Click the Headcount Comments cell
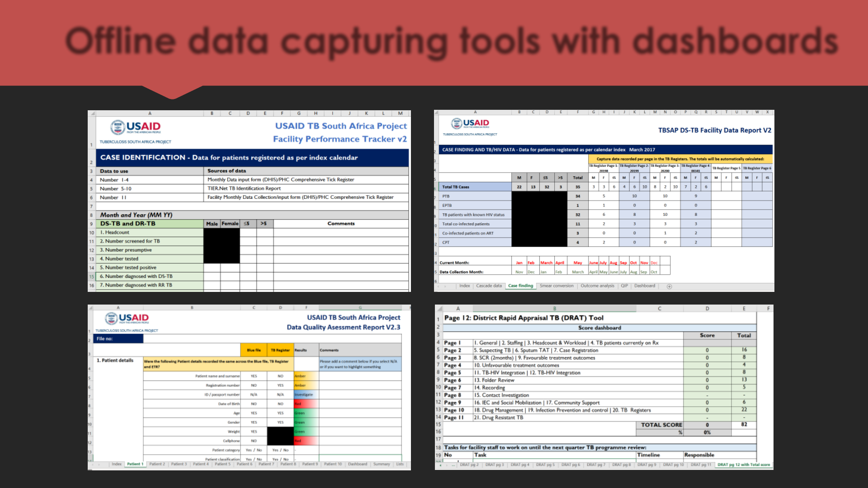The image size is (868, 488). point(341,233)
